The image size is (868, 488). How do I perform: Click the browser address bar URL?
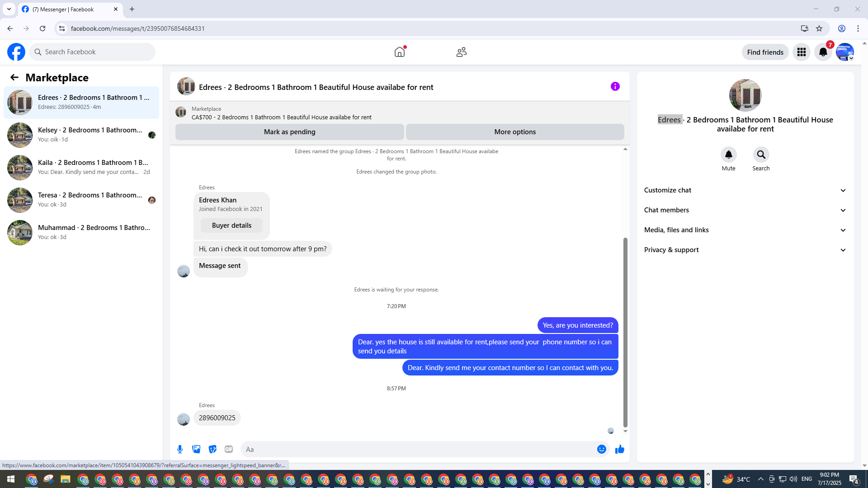138,28
